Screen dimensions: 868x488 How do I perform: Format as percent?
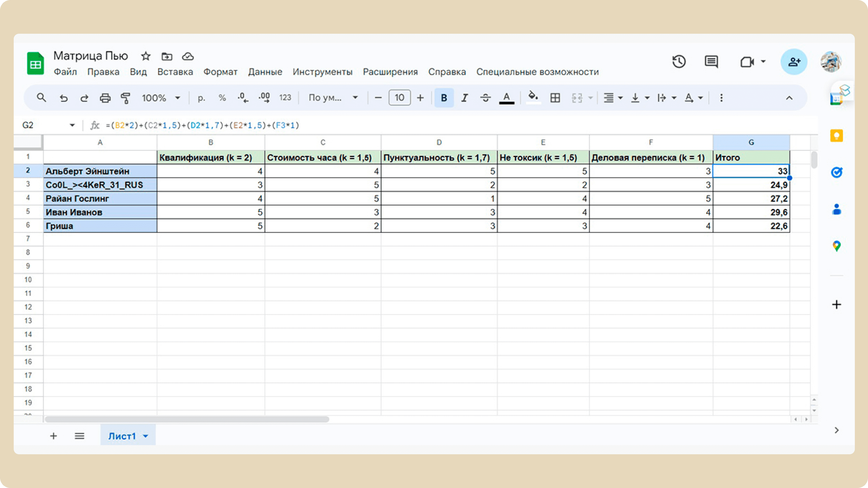pos(222,98)
